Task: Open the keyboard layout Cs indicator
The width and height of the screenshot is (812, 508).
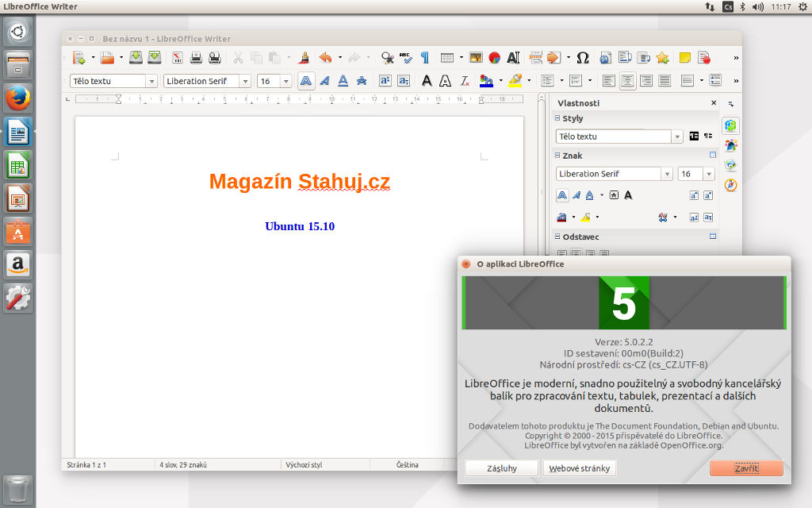Action: [728, 6]
